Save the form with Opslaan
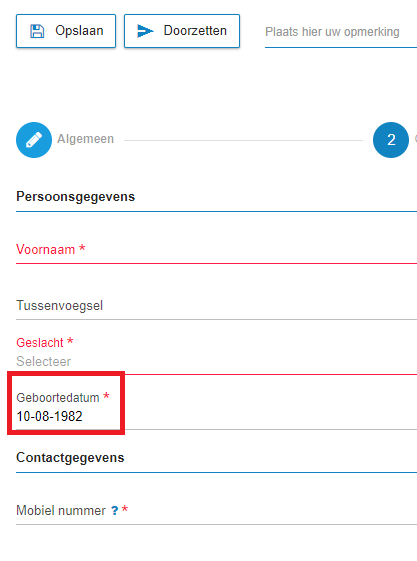This screenshot has width=417, height=561. tap(66, 31)
